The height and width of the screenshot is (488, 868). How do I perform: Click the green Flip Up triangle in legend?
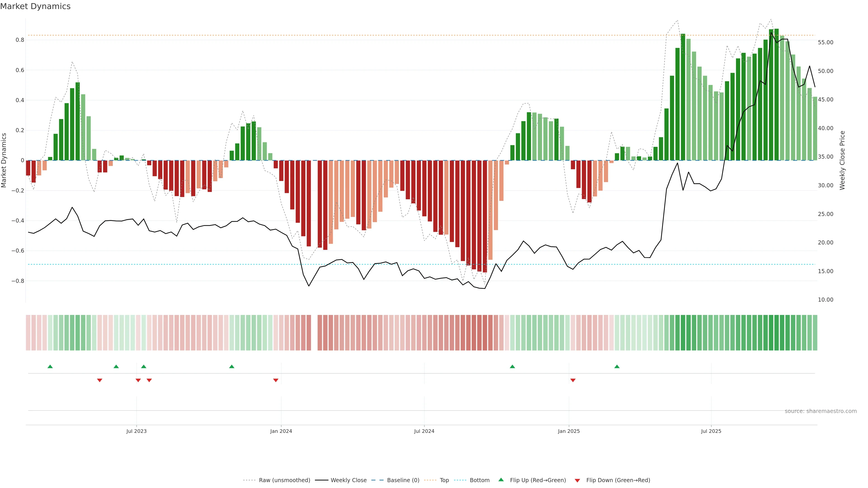click(501, 480)
